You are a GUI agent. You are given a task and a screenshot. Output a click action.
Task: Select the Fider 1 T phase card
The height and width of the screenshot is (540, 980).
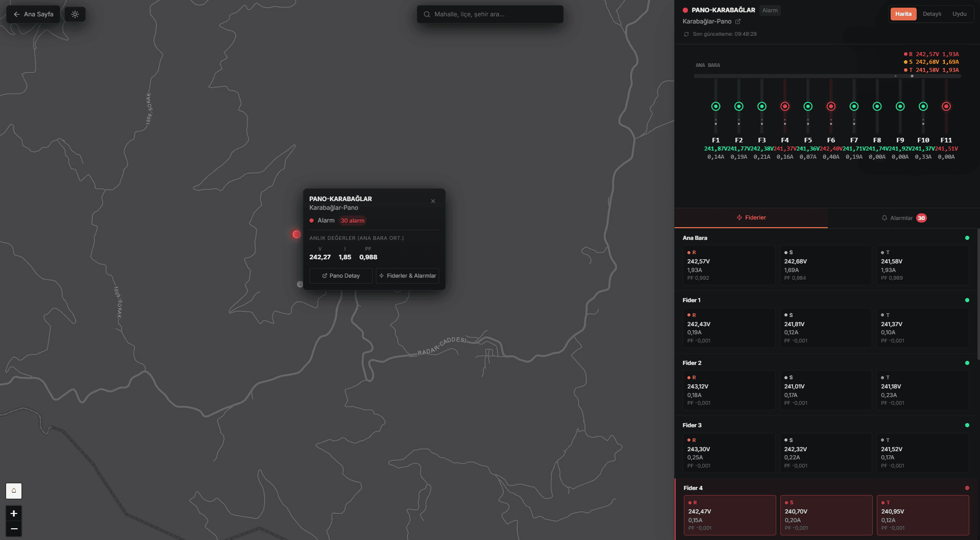[923, 328]
